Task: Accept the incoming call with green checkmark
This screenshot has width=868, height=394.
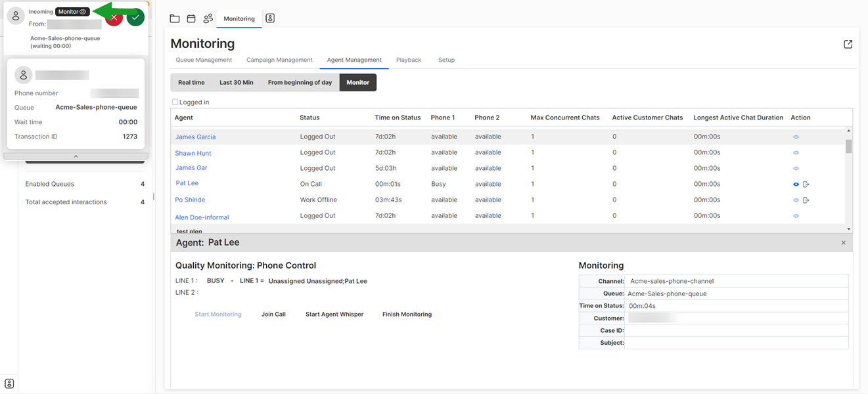Action: click(135, 18)
